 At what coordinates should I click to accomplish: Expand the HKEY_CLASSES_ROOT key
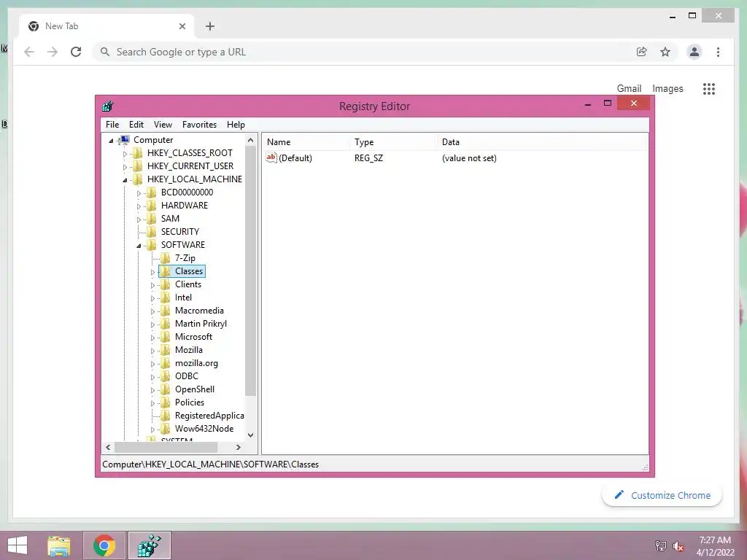(125, 154)
